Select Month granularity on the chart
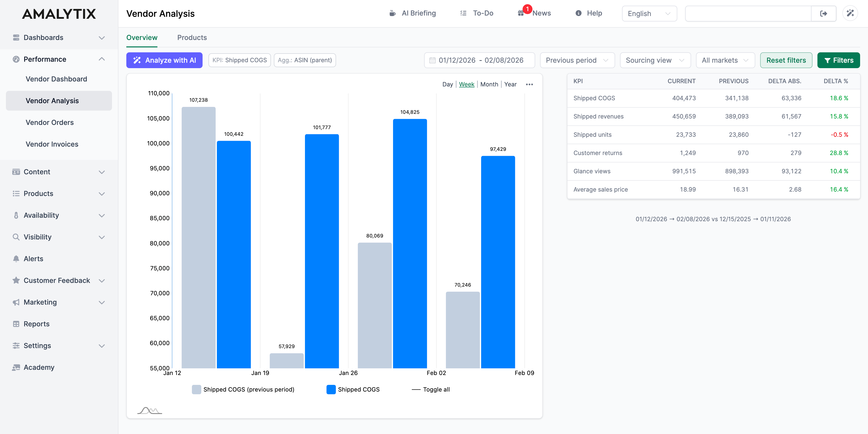The width and height of the screenshot is (868, 434). coord(489,84)
